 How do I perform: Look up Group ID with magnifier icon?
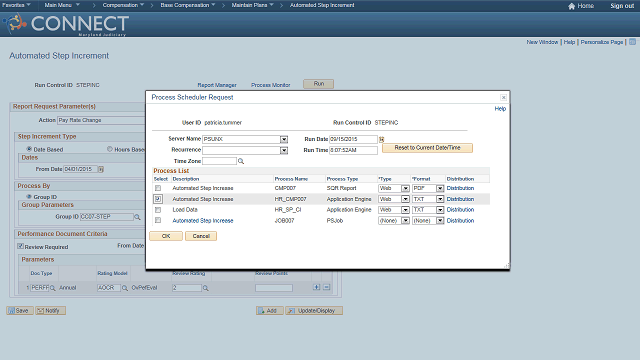(138, 217)
